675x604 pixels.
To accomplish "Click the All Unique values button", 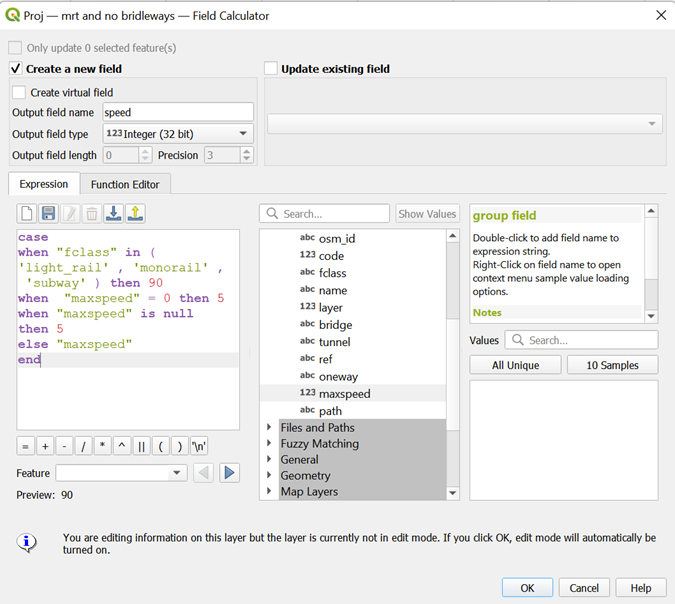I will [515, 365].
